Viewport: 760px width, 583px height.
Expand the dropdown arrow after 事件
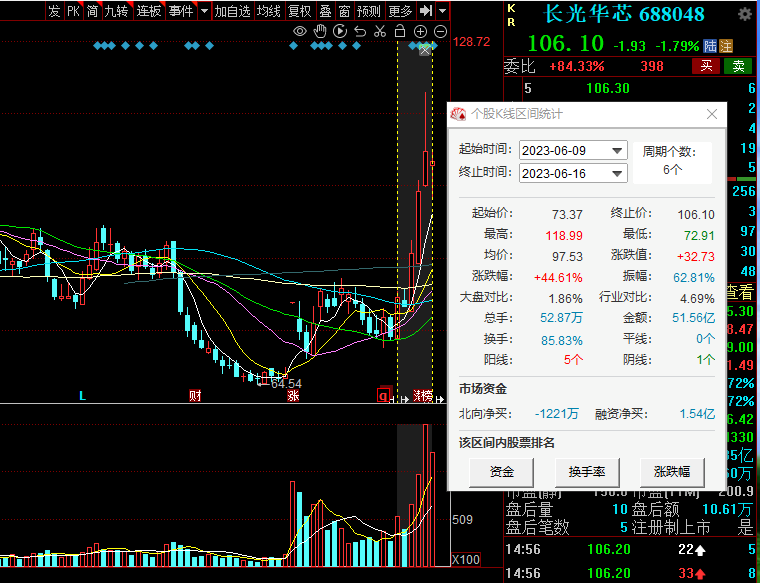pos(204,11)
